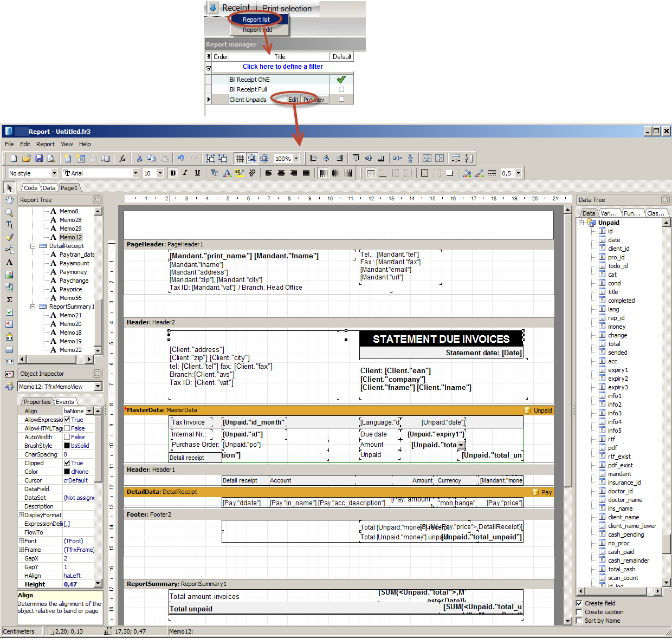672x639 pixels.
Task: Click the black Color clNone swatch
Action: tap(67, 472)
